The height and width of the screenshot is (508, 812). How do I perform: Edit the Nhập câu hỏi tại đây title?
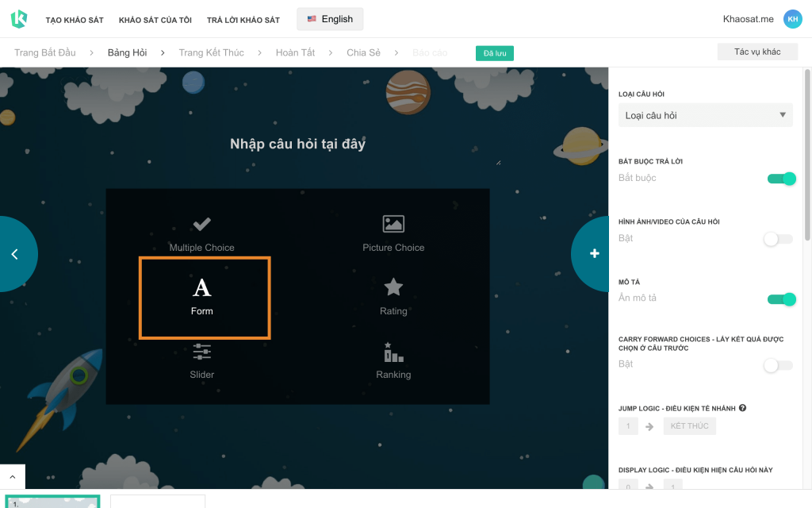[x=298, y=144]
